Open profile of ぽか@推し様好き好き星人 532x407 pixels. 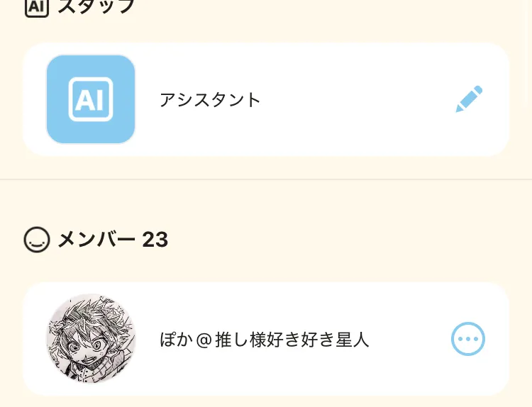265,340
